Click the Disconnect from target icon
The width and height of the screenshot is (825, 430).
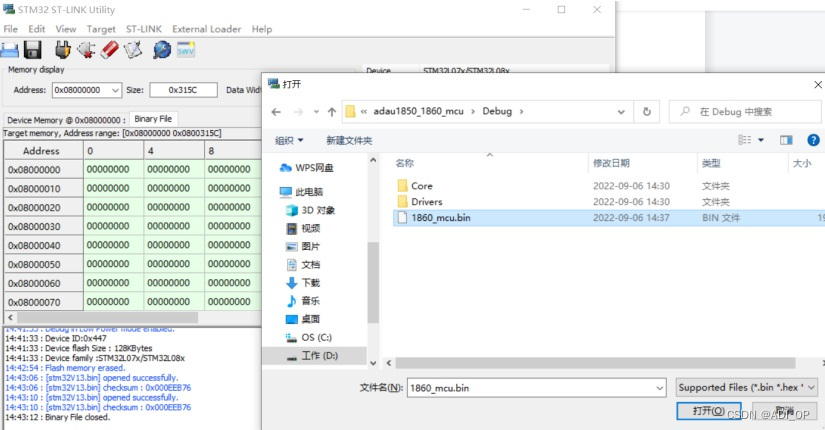click(86, 50)
